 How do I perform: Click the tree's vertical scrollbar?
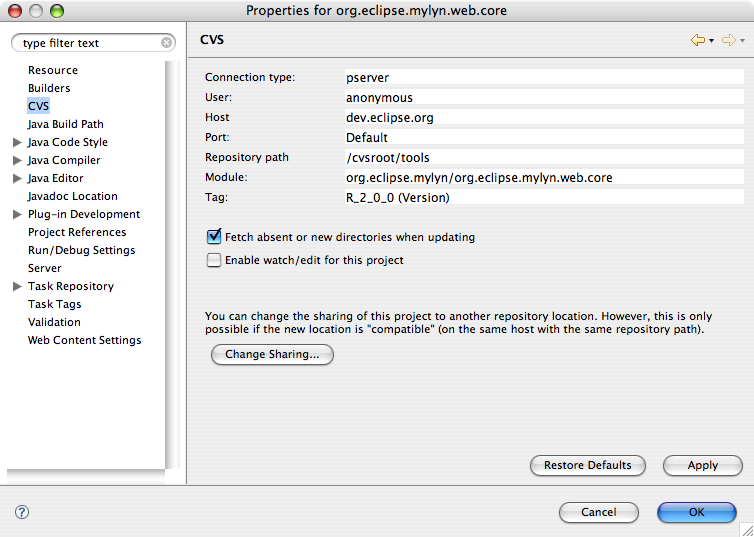(172, 264)
